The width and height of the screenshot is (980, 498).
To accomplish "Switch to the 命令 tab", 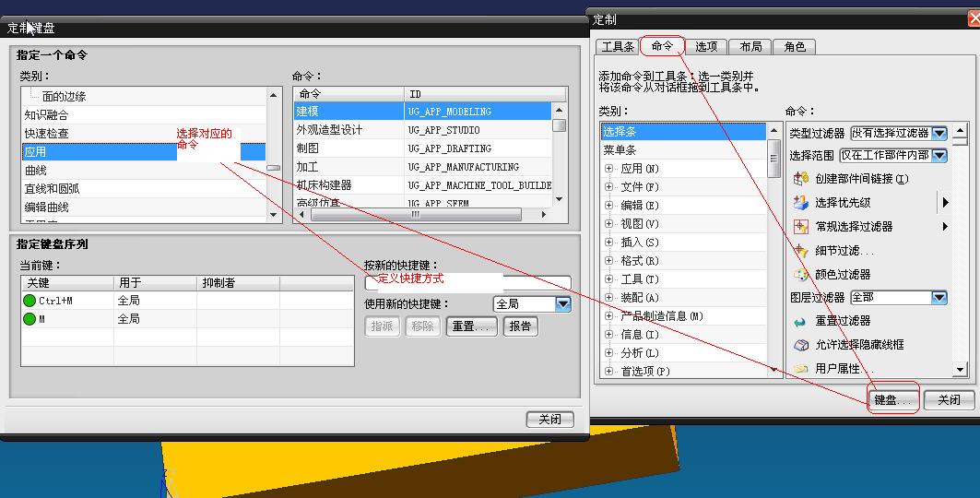I will coord(663,46).
